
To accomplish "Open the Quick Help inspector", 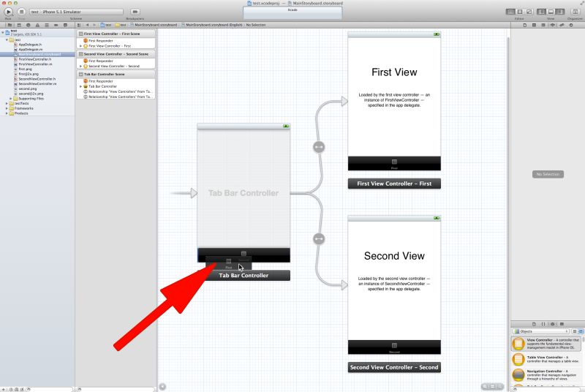I will [x=535, y=25].
